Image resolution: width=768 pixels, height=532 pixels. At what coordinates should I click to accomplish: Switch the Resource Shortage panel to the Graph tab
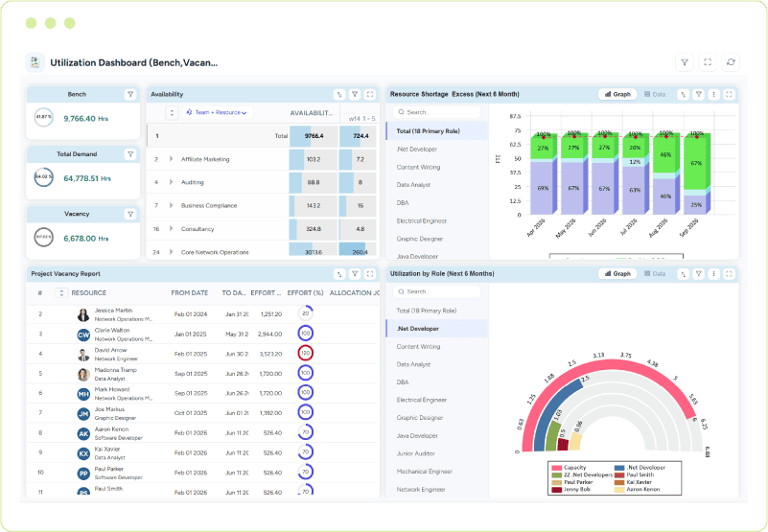617,94
